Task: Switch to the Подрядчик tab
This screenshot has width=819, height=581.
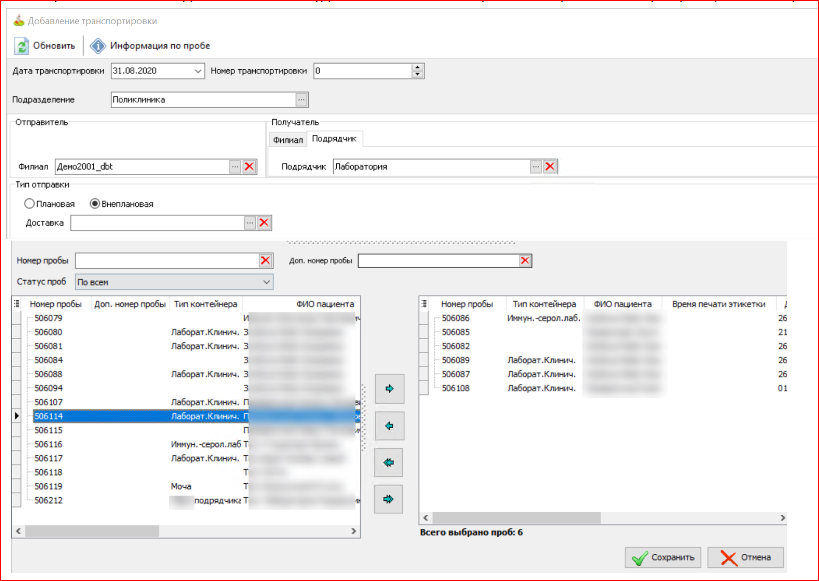Action: click(335, 139)
